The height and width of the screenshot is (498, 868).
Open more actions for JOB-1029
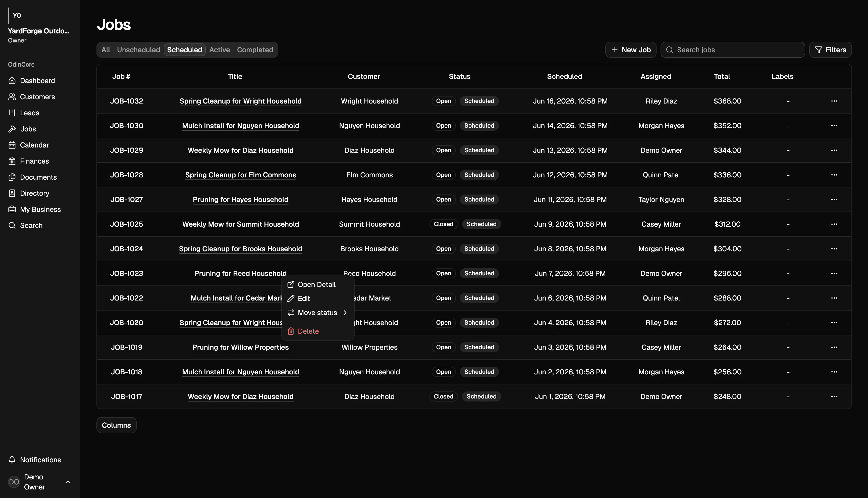(x=834, y=150)
